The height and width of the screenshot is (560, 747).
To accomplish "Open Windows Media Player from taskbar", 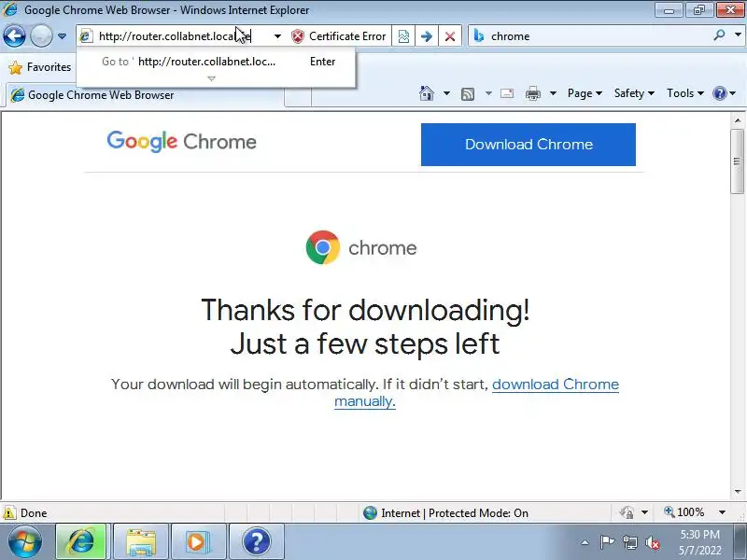I will [198, 541].
